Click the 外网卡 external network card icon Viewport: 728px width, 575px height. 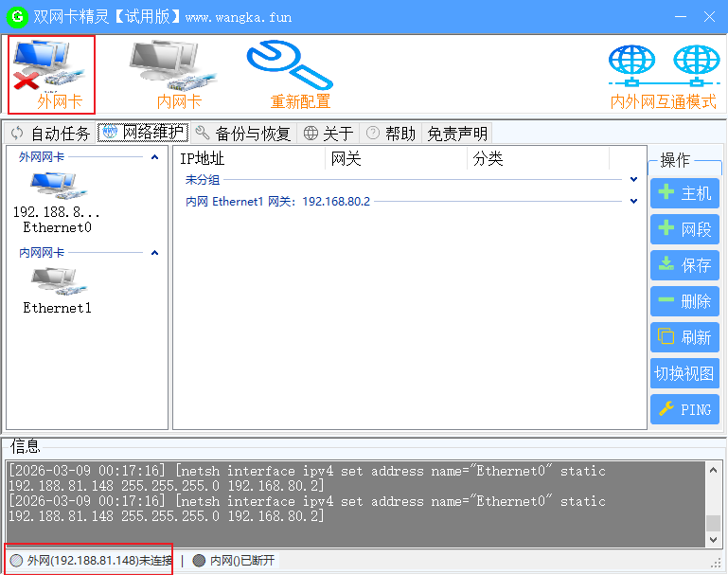[x=51, y=68]
